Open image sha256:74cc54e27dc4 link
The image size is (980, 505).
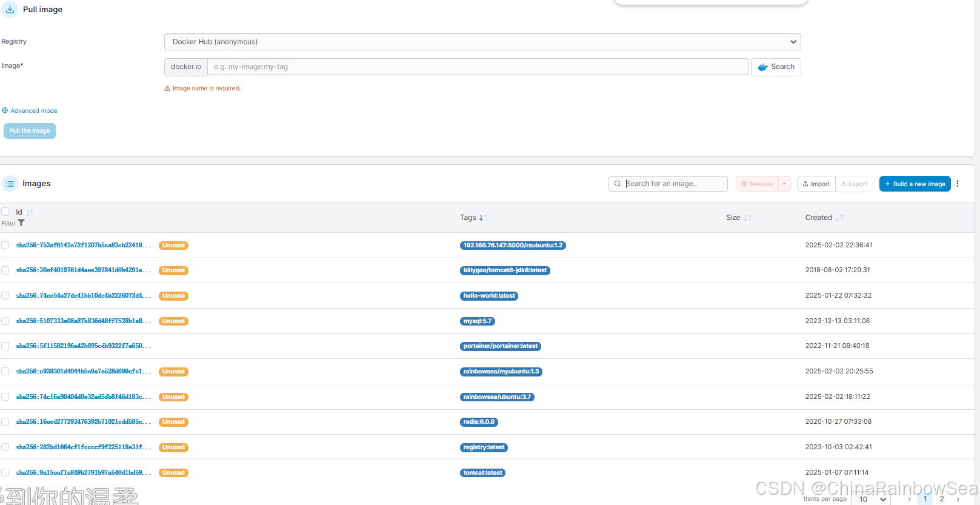84,295
